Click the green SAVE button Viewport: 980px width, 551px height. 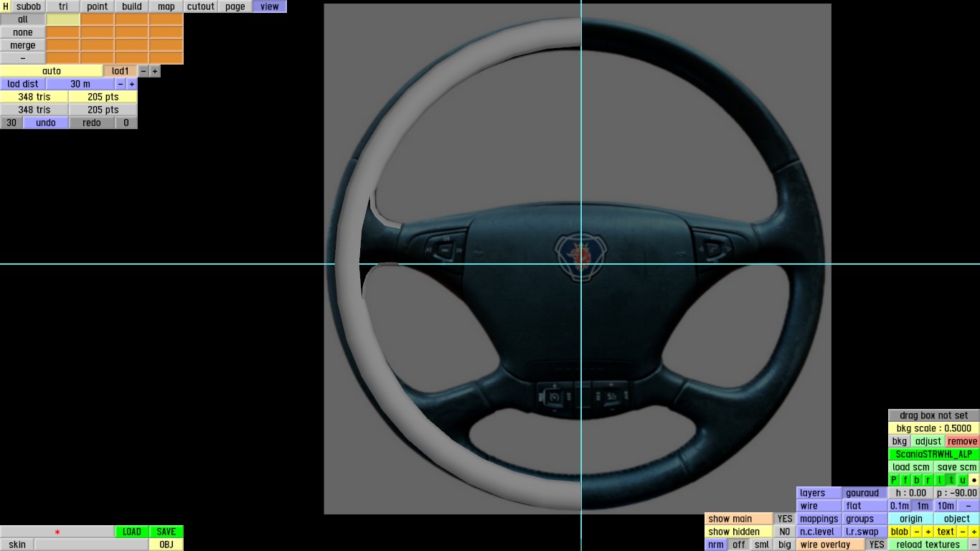click(x=166, y=532)
